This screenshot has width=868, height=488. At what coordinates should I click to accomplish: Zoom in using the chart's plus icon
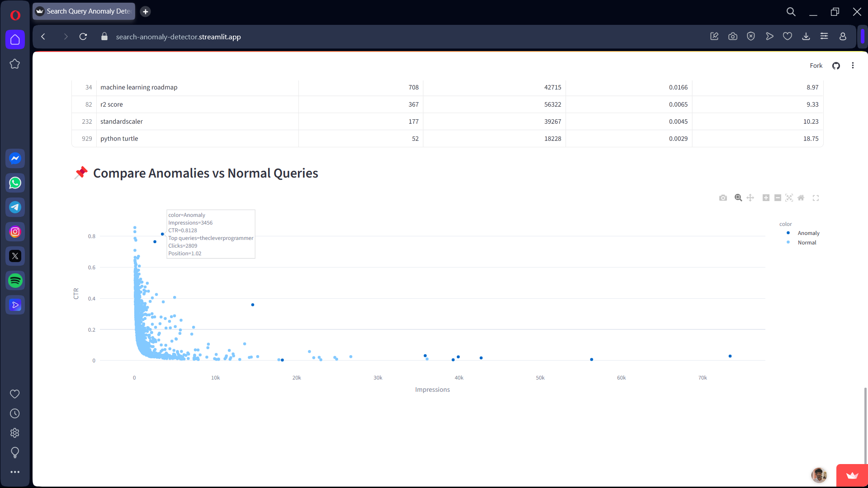click(766, 198)
